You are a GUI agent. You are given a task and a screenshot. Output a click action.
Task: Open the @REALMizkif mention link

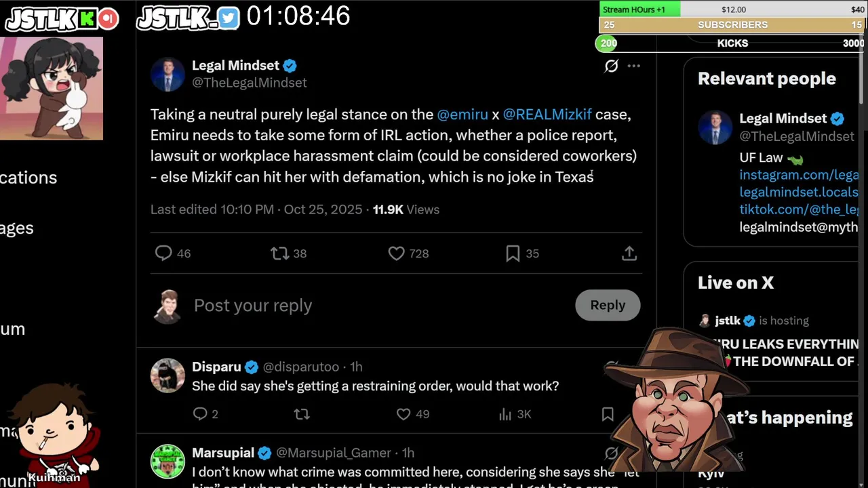(x=547, y=115)
